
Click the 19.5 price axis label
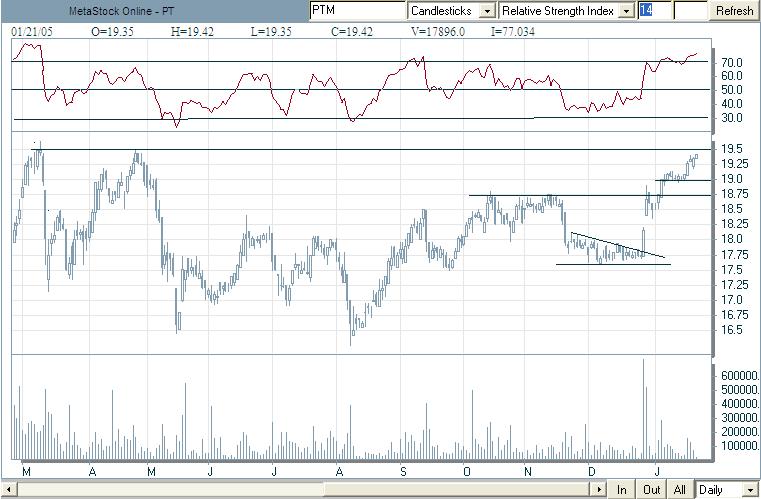pos(732,149)
